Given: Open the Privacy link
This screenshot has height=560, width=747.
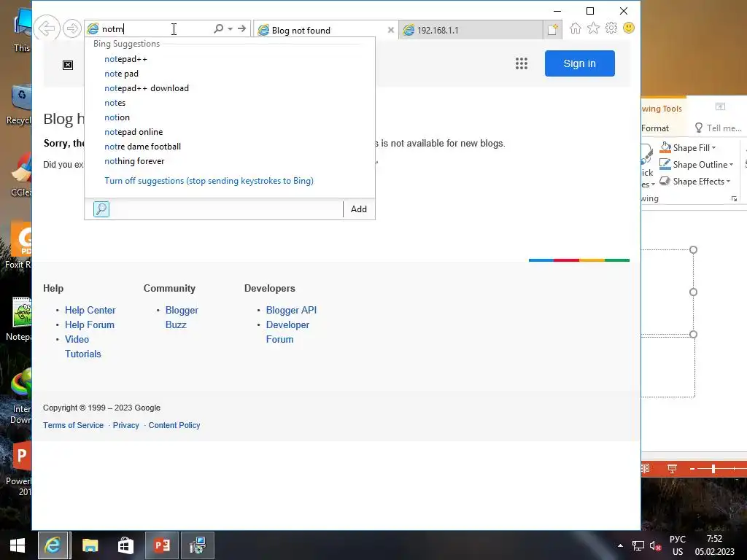Looking at the screenshot, I should [x=125, y=425].
